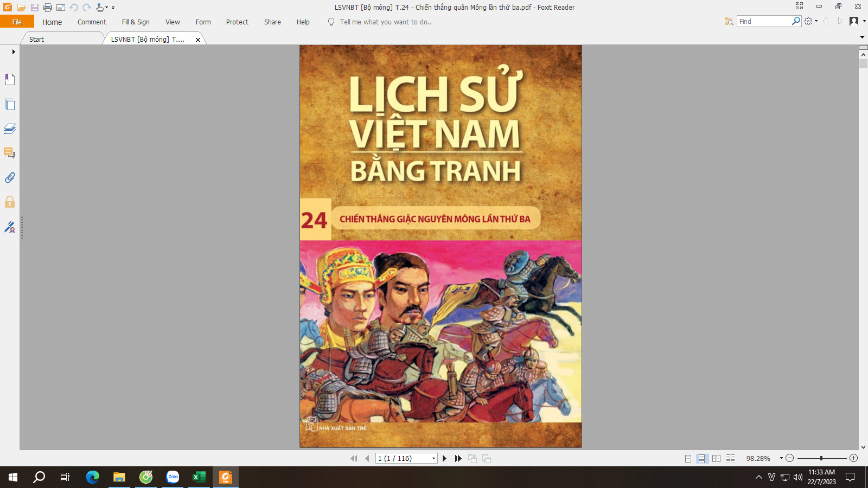This screenshot has height=488, width=868.
Task: Open Zalo from the taskbar
Action: (173, 477)
